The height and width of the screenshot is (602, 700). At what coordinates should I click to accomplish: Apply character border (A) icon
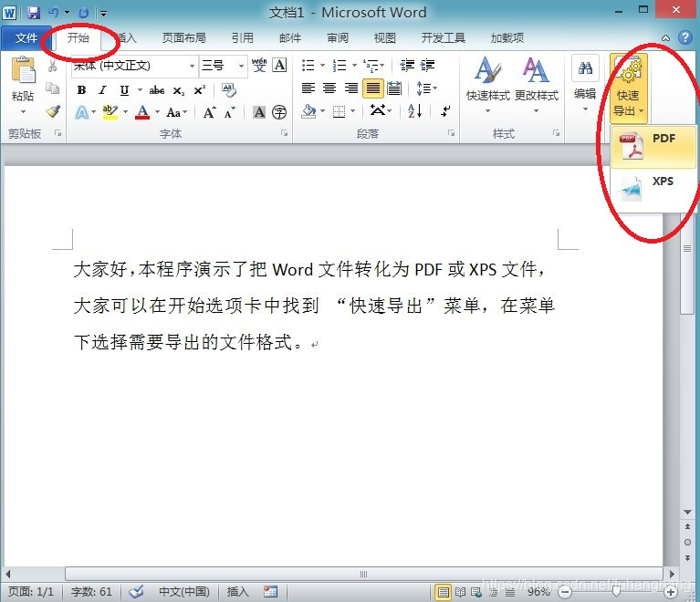tap(279, 65)
